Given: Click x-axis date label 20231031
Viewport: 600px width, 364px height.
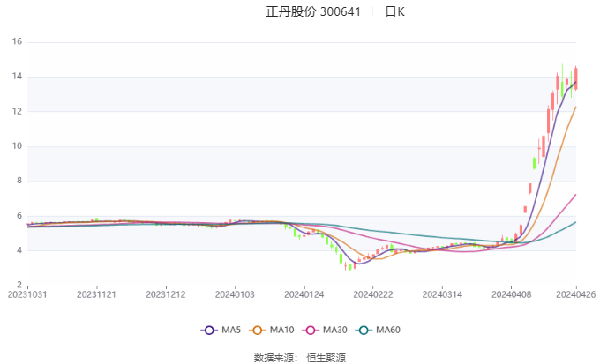Looking at the screenshot, I should pos(27,294).
